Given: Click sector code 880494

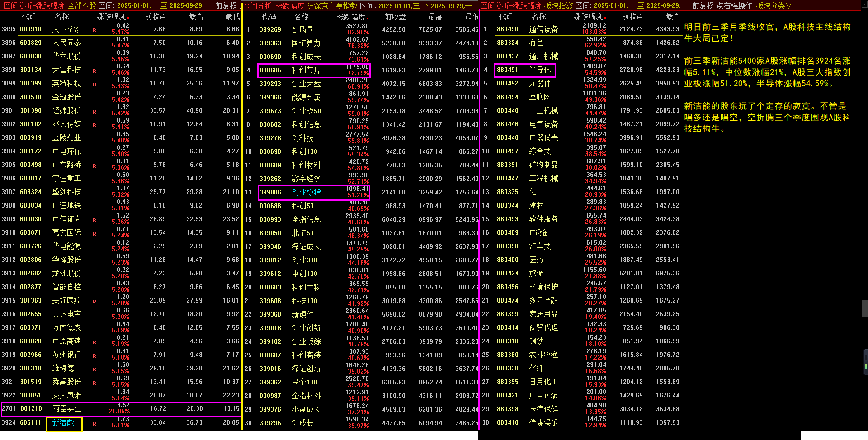Looking at the screenshot, I should coord(508,97).
